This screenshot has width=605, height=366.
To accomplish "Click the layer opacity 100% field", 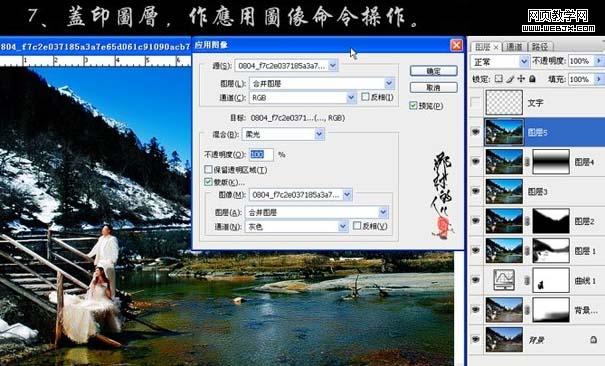I will pos(581,61).
